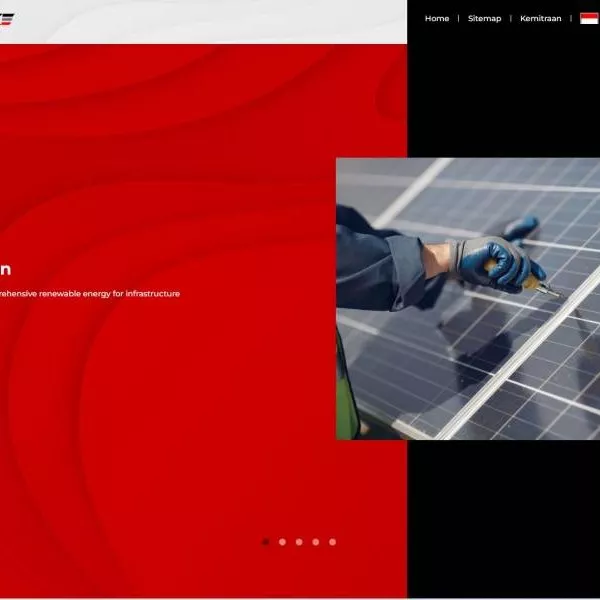Click the company logo
600x600 pixels.
[7, 19]
